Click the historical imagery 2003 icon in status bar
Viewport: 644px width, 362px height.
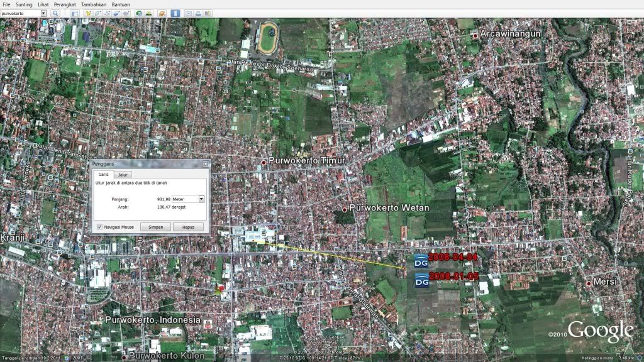[67, 358]
